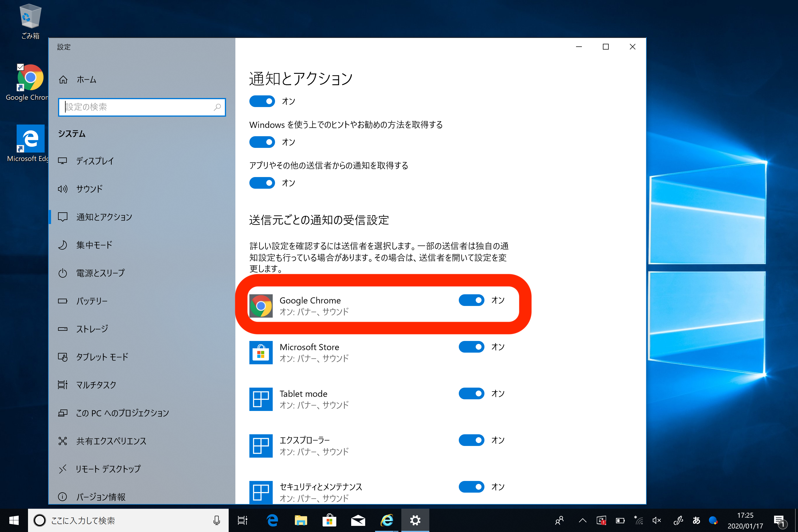Click the ここに入力して検索 taskbar search box
798x532 pixels.
pyautogui.click(x=128, y=520)
